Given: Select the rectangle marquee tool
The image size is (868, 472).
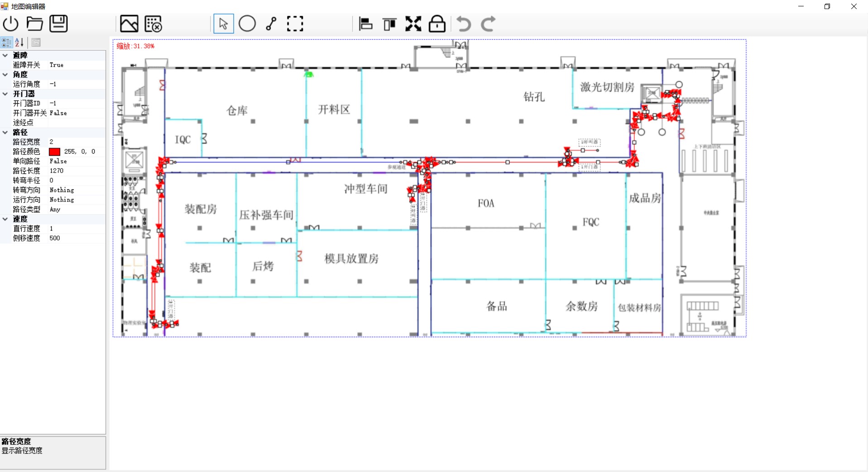Looking at the screenshot, I should (295, 24).
